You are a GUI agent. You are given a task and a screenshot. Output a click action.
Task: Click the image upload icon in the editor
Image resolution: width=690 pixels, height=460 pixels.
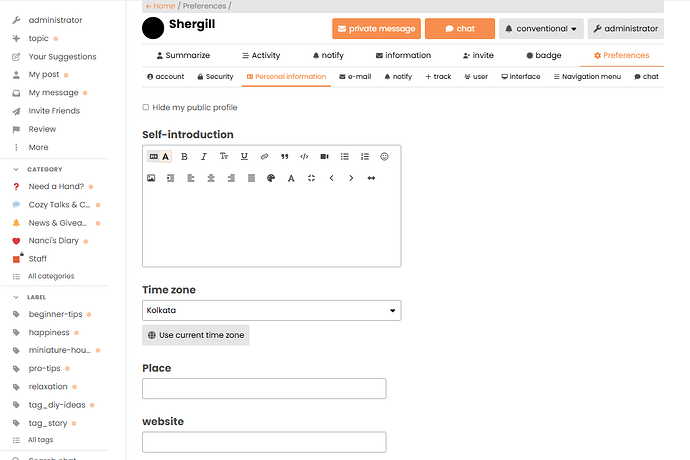click(x=151, y=178)
